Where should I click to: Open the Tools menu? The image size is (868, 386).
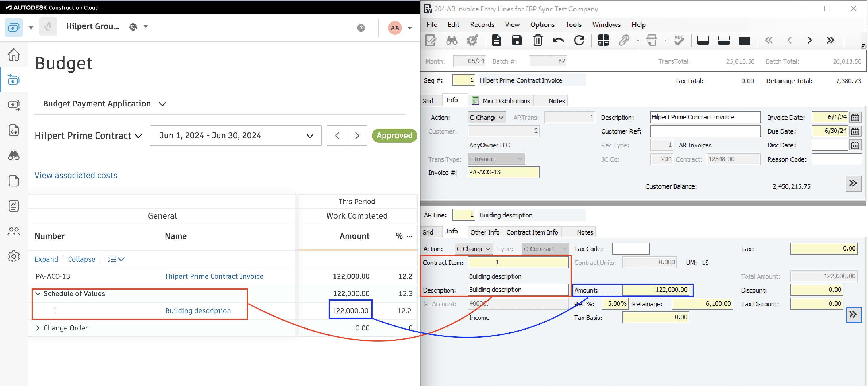(x=573, y=25)
